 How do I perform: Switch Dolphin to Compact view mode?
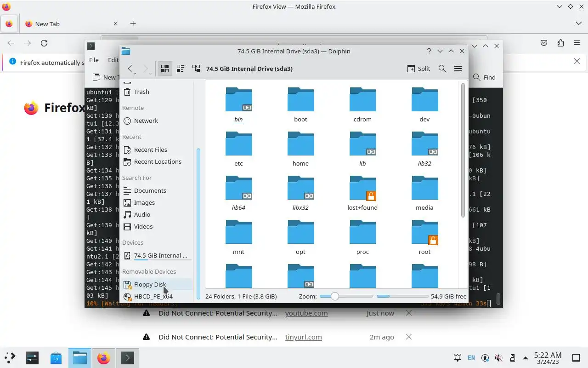click(181, 69)
